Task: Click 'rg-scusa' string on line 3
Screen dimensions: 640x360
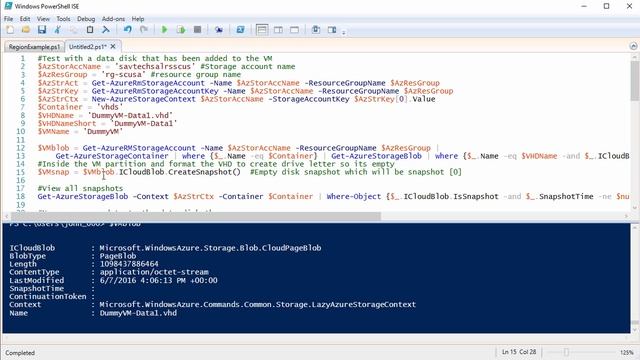Action: click(124, 75)
